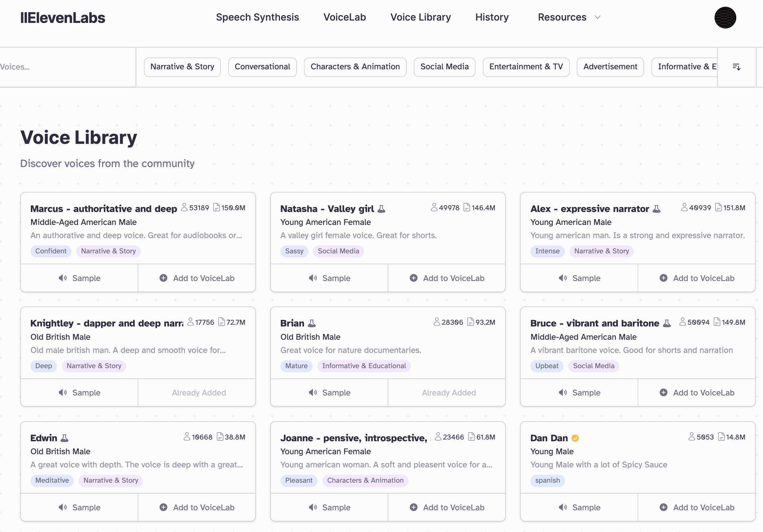763x532 pixels.
Task: Click the verified badge next to Dan Dan
Action: 575,438
